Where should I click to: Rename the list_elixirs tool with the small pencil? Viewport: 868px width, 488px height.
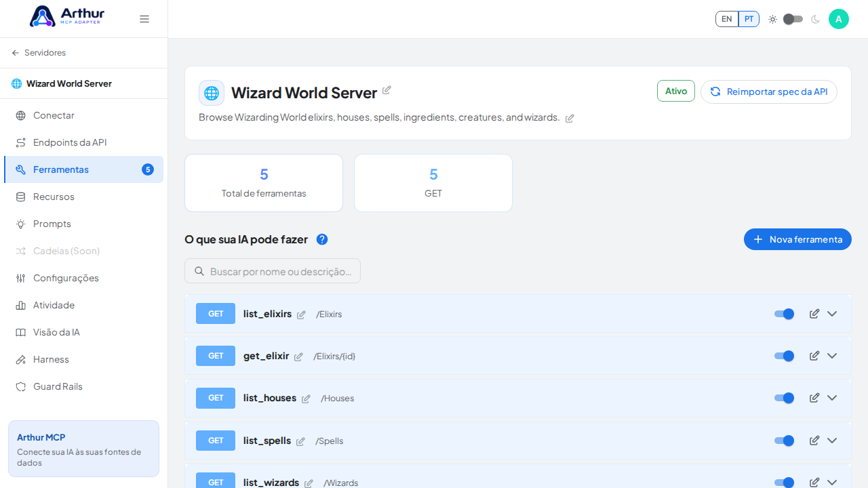click(301, 314)
